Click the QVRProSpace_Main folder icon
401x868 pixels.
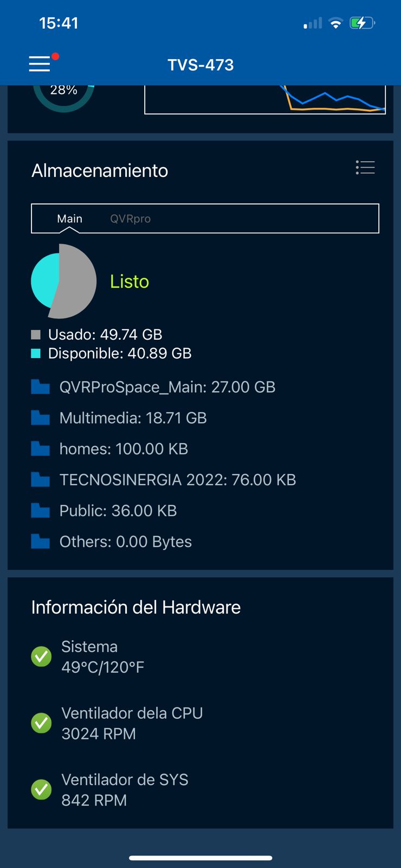(40, 386)
